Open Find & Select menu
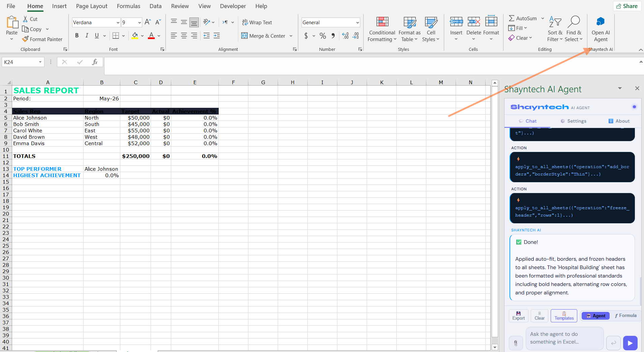Viewport: 644px width, 352px height. click(574, 29)
